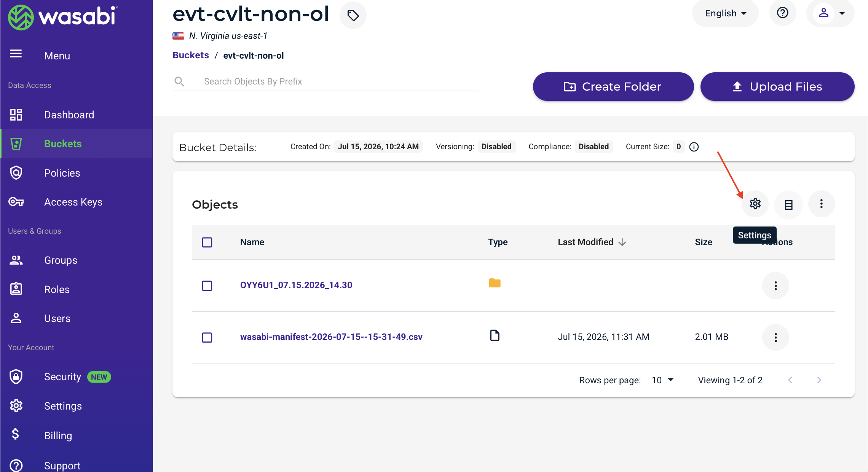Change rows per page dropdown
Viewport: 868px width, 472px height.
point(663,380)
